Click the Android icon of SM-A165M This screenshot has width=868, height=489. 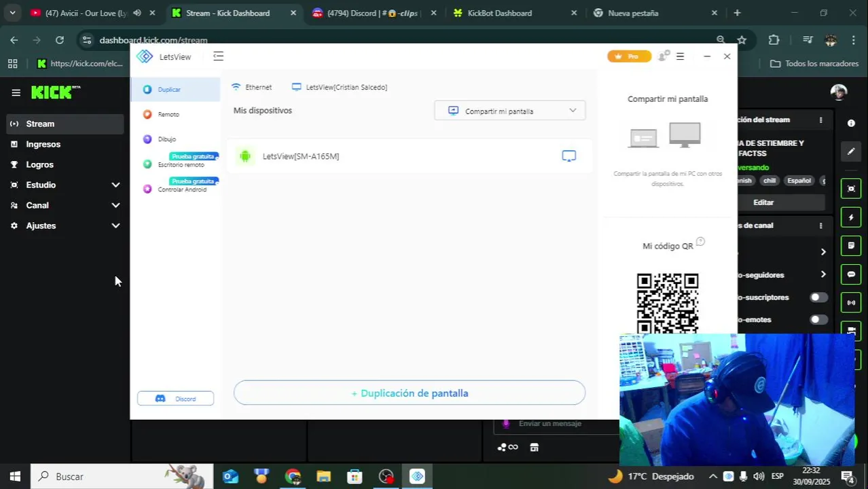click(245, 156)
